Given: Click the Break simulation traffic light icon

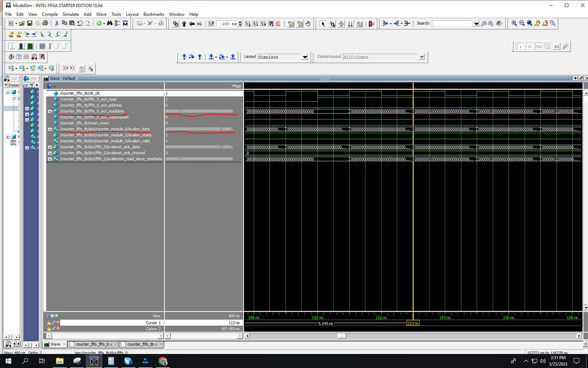Looking at the screenshot, I should pos(371,24).
